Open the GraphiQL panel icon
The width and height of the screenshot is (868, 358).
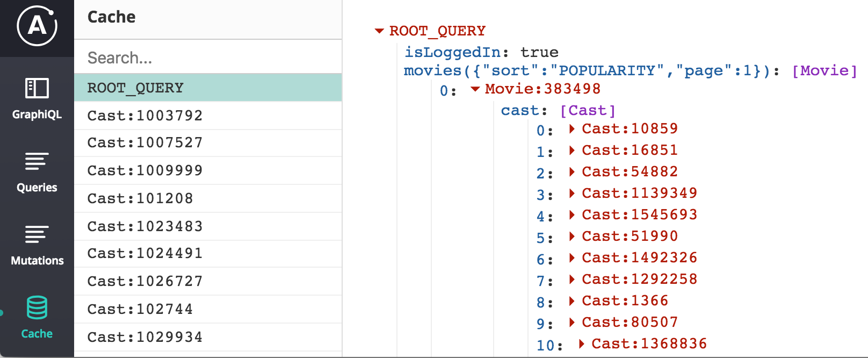click(x=37, y=88)
